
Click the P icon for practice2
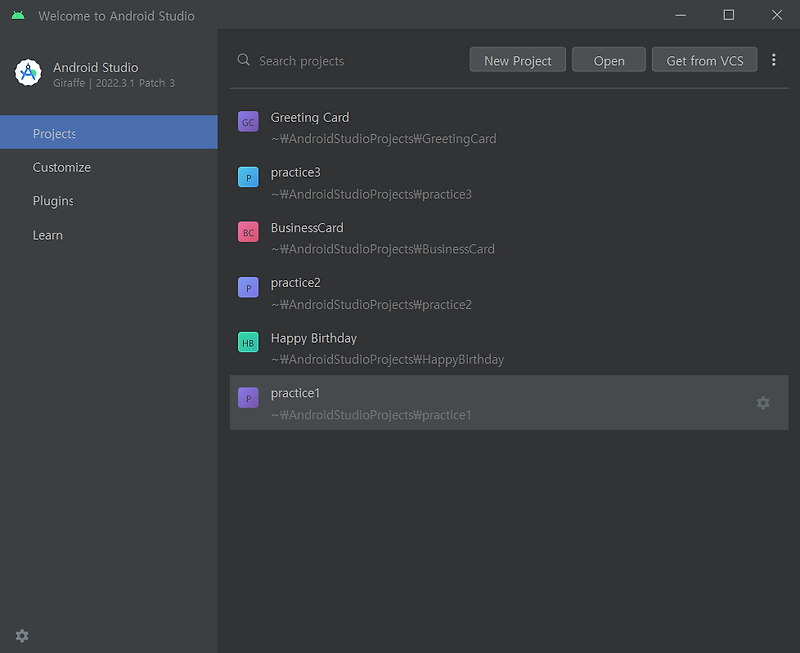248,287
